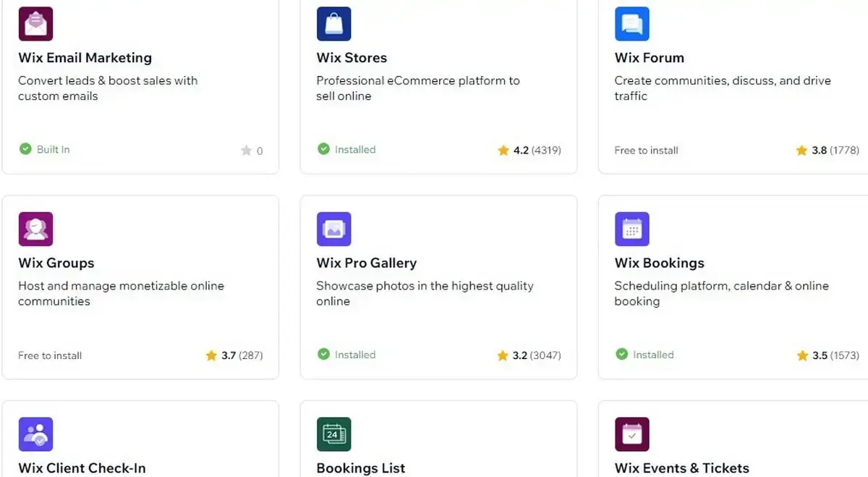Click the Wix Client Check-In icon
868x477 pixels.
coord(35,434)
